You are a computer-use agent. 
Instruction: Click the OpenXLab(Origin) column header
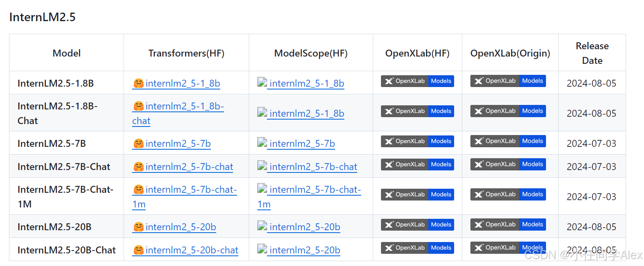tap(510, 53)
